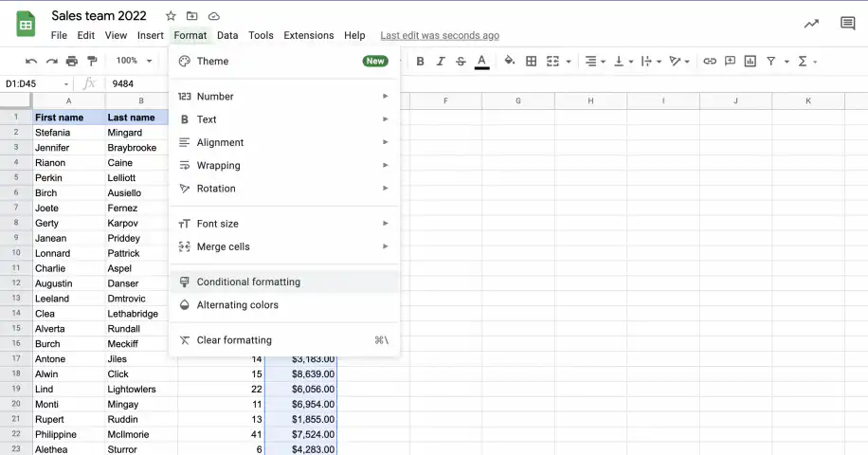Screen dimensions: 868x455
Task: Open the comment history icon
Action: (x=847, y=24)
